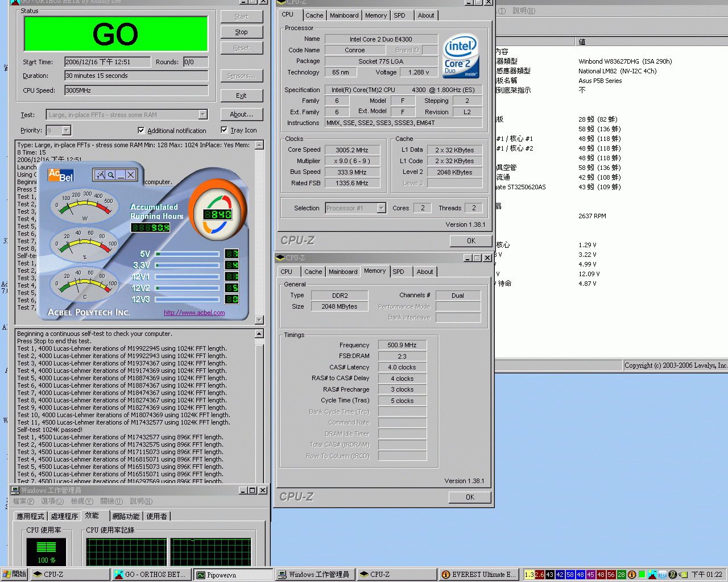The height and width of the screenshot is (582, 728).
Task: Open the Priority dropdown in ORTHOS
Action: click(67, 130)
